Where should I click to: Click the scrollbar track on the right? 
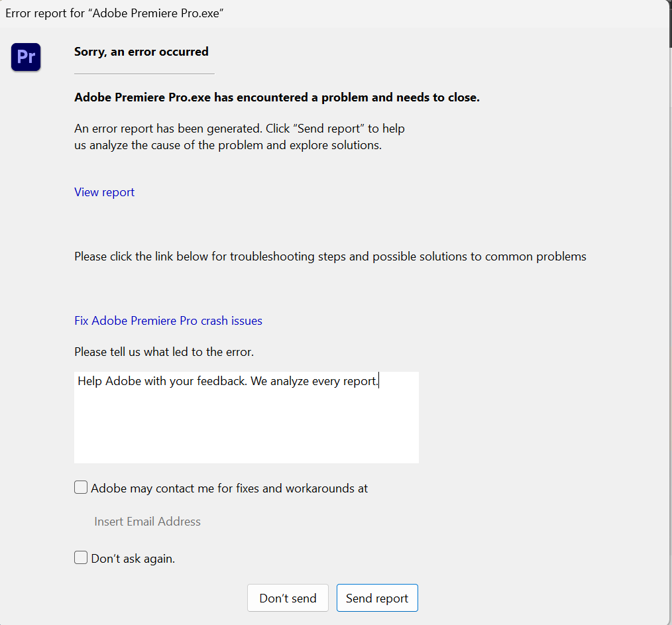tap(667, 331)
